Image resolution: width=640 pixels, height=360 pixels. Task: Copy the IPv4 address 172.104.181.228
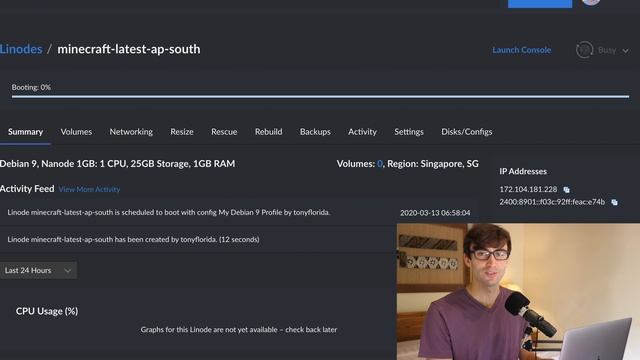pos(566,189)
